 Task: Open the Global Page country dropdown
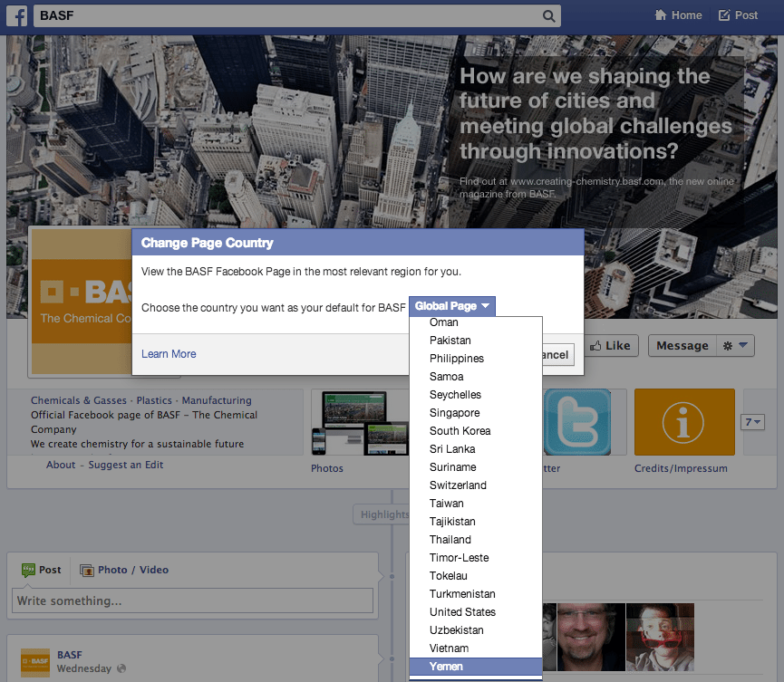pyautogui.click(x=452, y=306)
